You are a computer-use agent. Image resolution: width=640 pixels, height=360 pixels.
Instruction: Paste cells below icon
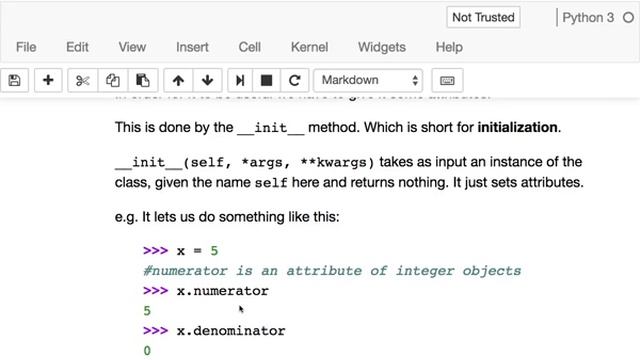(x=142, y=80)
